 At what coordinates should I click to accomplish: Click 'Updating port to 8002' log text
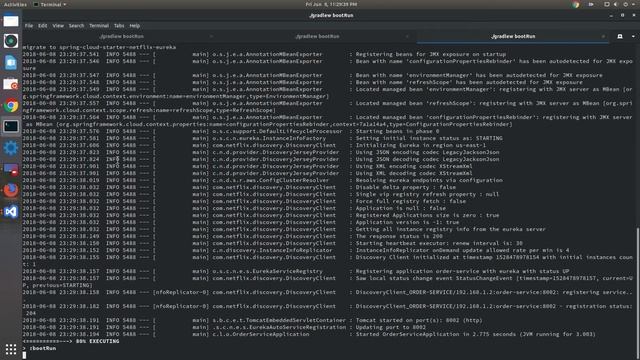pos(391,327)
